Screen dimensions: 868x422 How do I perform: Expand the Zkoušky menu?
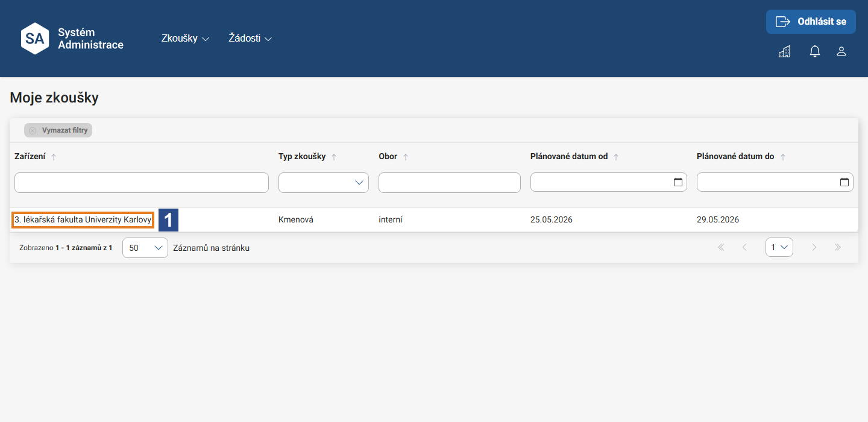[185, 38]
